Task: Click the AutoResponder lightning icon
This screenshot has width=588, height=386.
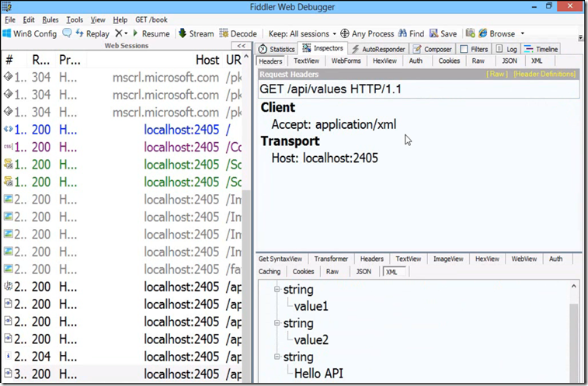Action: point(356,49)
